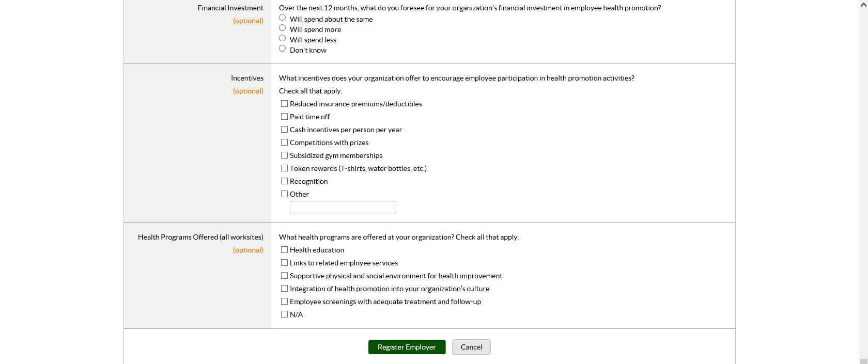Select "Subsidized gym memberships" checkbox
The width and height of the screenshot is (868, 364).
[284, 155]
